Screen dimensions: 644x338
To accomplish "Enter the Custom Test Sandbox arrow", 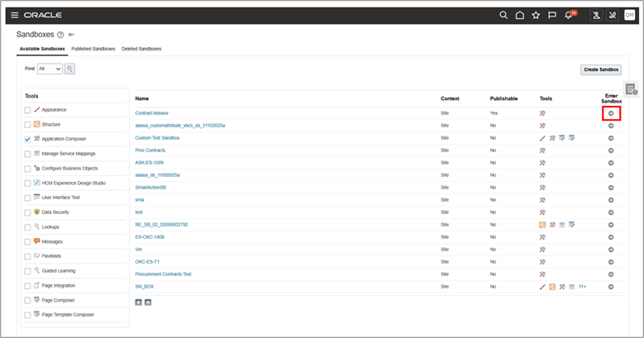I will point(611,138).
